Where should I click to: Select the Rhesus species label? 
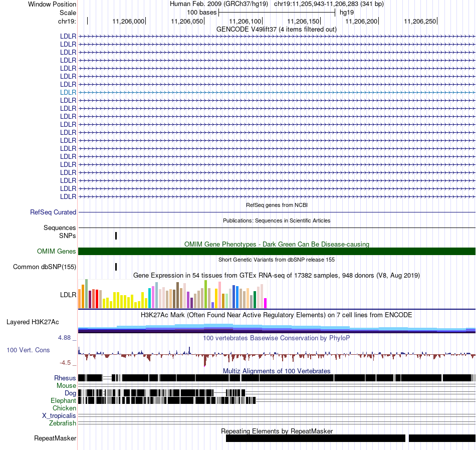point(65,378)
